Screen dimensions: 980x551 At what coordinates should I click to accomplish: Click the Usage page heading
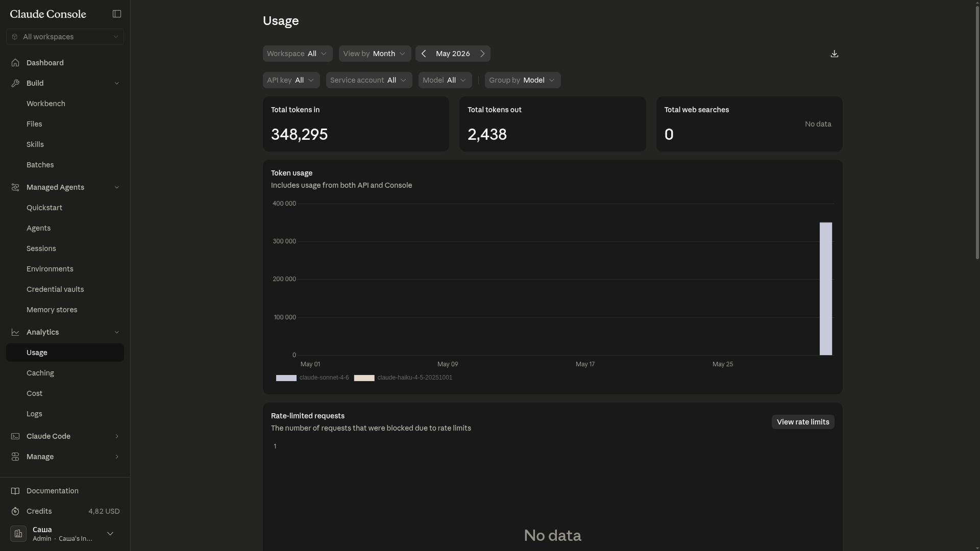(281, 21)
